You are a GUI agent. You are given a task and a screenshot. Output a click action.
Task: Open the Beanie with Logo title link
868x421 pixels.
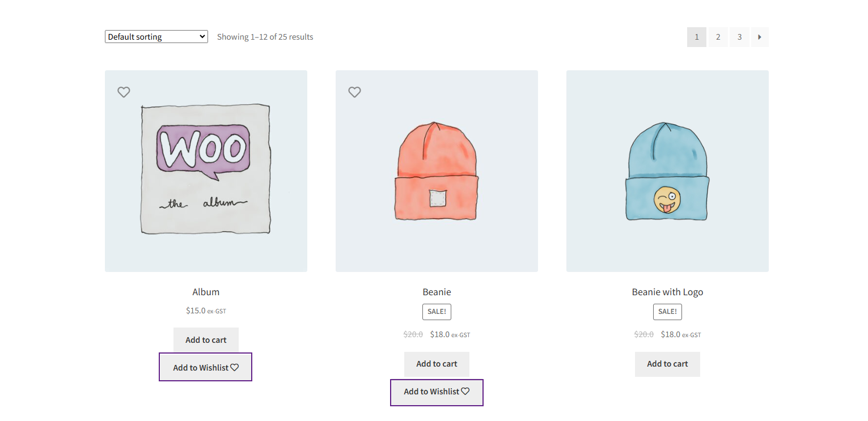(667, 292)
